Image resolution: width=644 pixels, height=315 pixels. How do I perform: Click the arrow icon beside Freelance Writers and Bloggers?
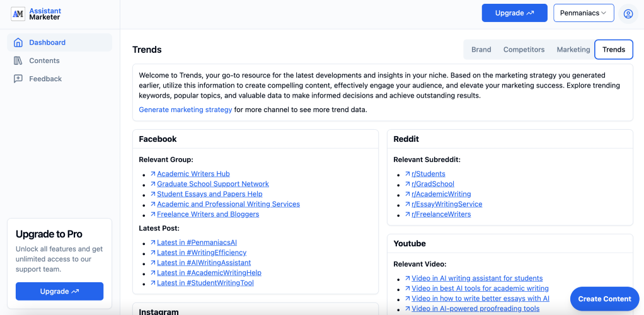click(x=152, y=214)
